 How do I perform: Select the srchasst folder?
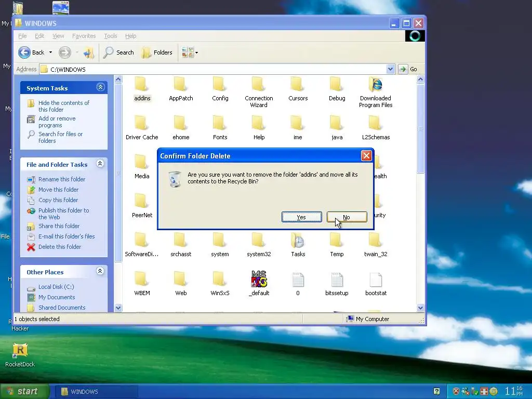[x=181, y=245]
